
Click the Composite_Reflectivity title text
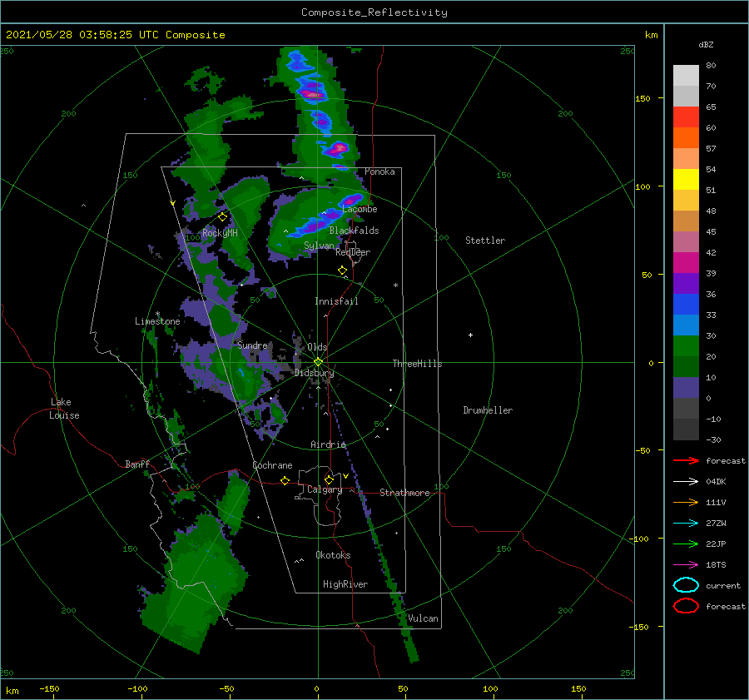(x=374, y=12)
